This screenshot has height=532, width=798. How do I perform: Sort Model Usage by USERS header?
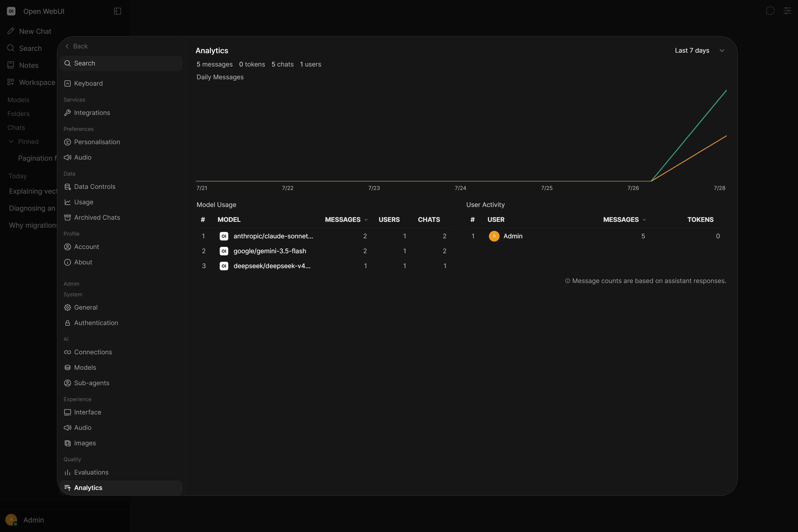coord(389,219)
